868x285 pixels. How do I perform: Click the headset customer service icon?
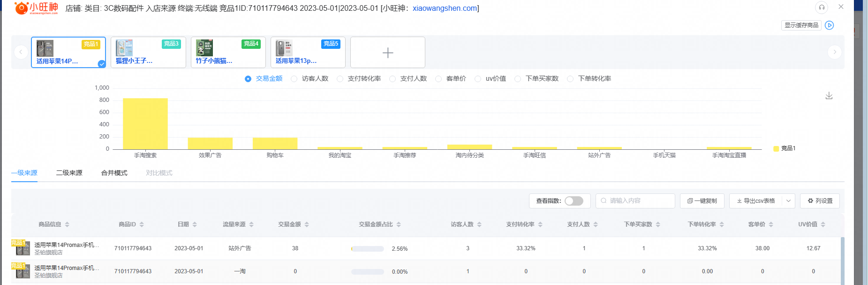(x=822, y=8)
